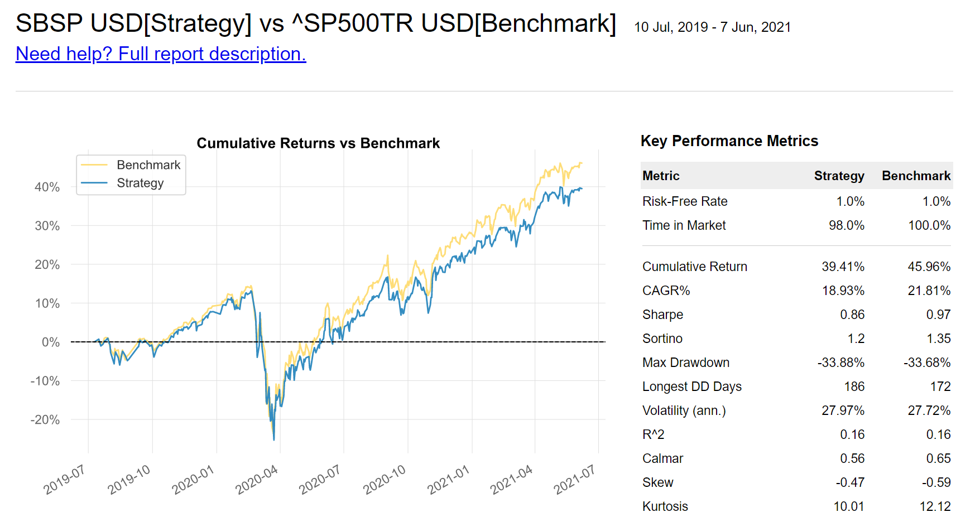The width and height of the screenshot is (980, 517).
Task: Click the 'R^2' row label
Action: click(x=654, y=434)
